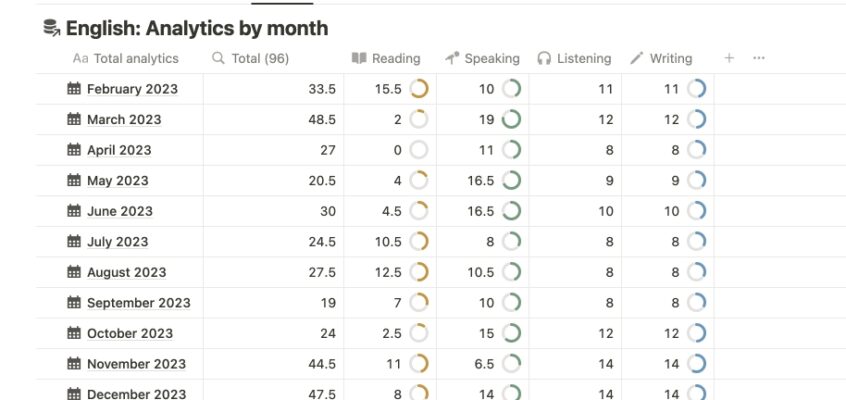The height and width of the screenshot is (400, 846).
Task: Add a new property with plus icon
Action: (729, 58)
